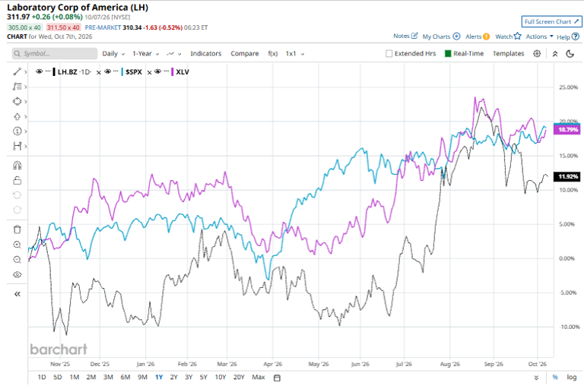This screenshot has width=584, height=392.
Task: Open the chart type dropdown
Action: coord(173,53)
